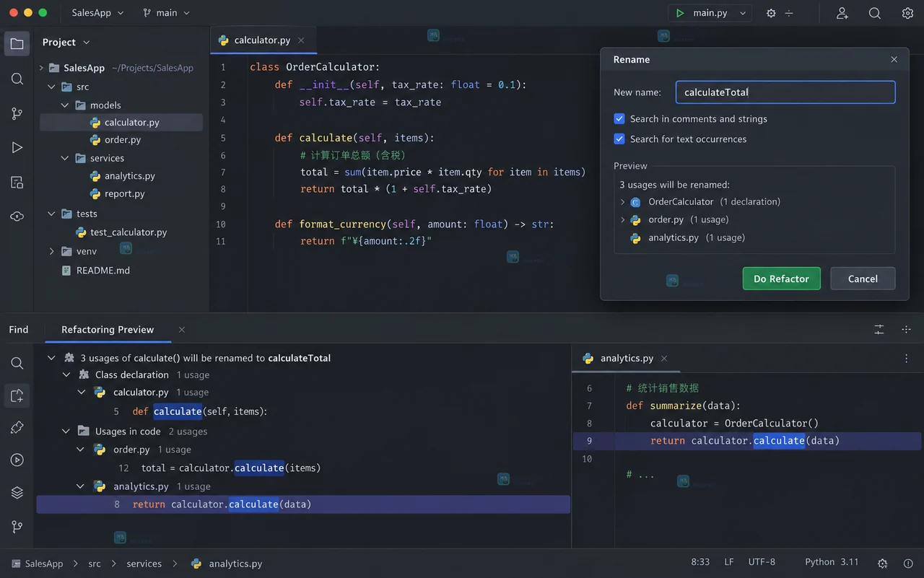Select the 'total = calculator.calculate(items)' usage row
This screenshot has height=578, width=924.
pyautogui.click(x=303, y=468)
